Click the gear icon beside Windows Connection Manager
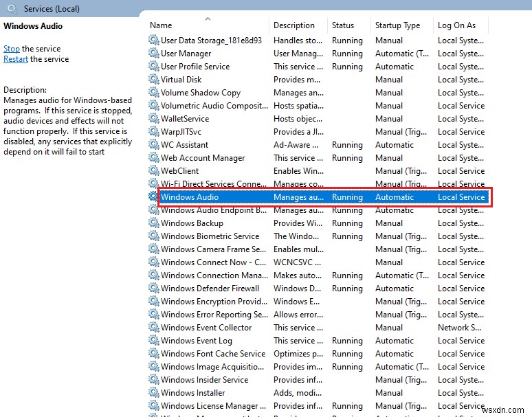Image resolution: width=532 pixels, height=417 pixels. 154,275
